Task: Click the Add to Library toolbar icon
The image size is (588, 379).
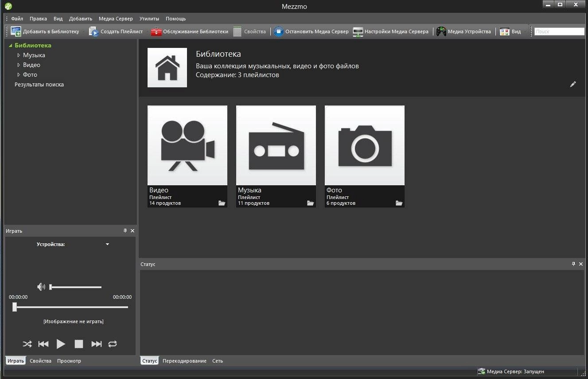Action: pyautogui.click(x=16, y=31)
